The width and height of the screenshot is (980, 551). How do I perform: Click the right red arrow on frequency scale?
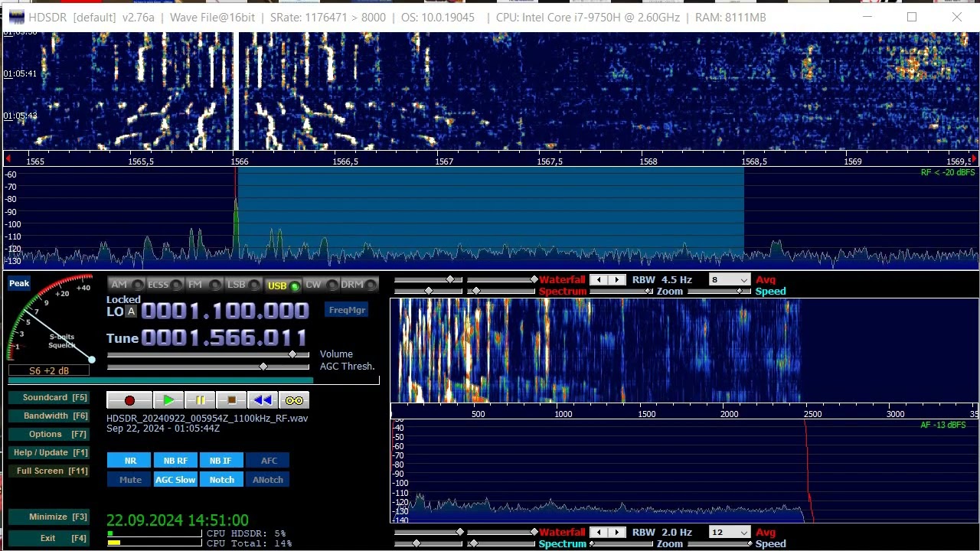[x=974, y=159]
